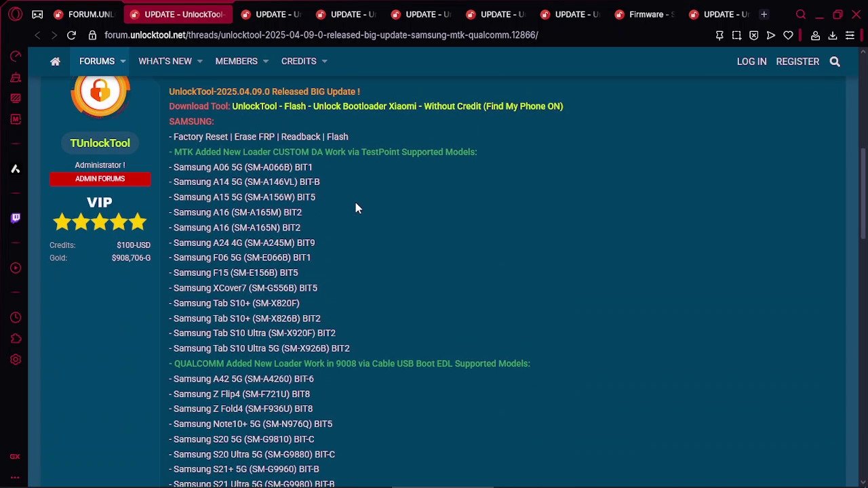The width and height of the screenshot is (868, 488).
Task: Click the ADMIN FORUMS red badge
Action: (x=100, y=179)
